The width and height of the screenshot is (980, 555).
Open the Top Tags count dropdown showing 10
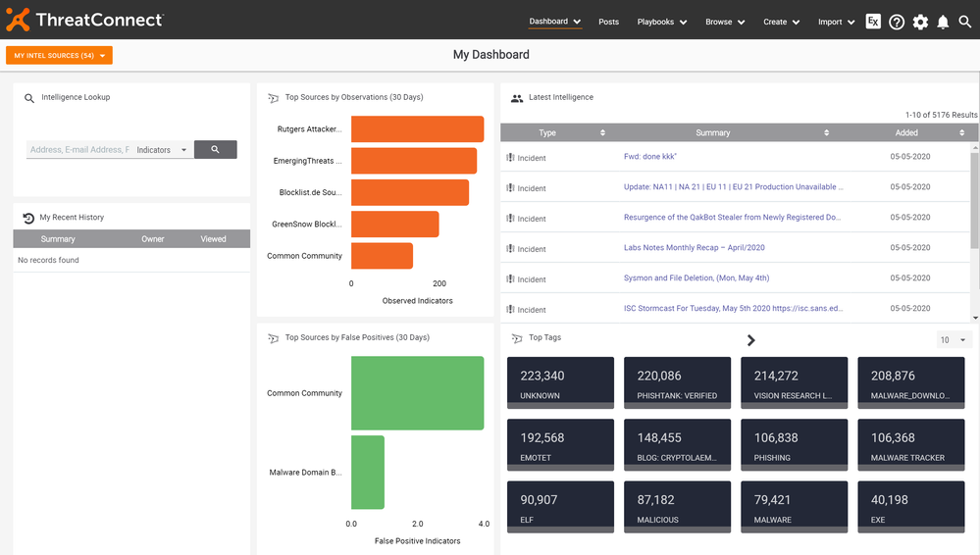click(954, 340)
